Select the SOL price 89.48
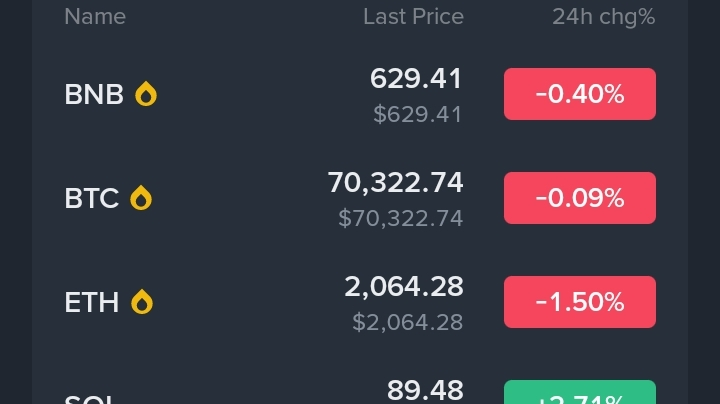720x404 pixels. 425,390
